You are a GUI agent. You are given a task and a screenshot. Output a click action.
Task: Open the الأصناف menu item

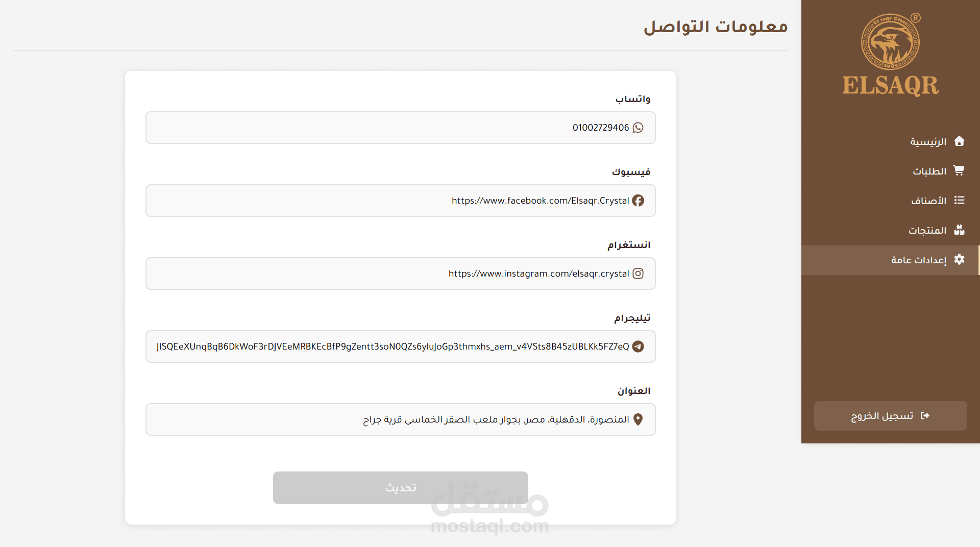coord(891,201)
